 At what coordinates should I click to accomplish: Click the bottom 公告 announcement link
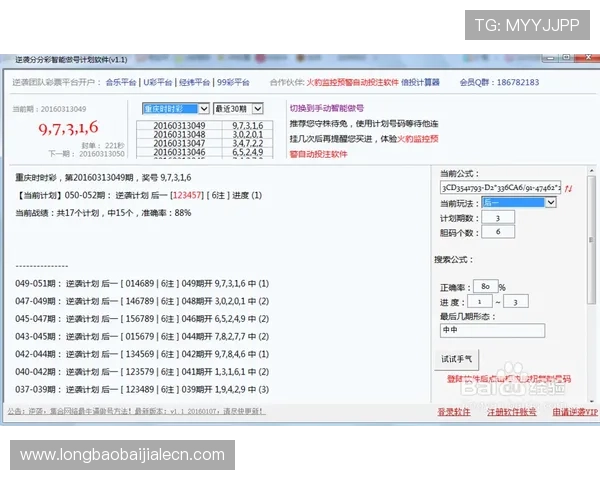coord(136,411)
